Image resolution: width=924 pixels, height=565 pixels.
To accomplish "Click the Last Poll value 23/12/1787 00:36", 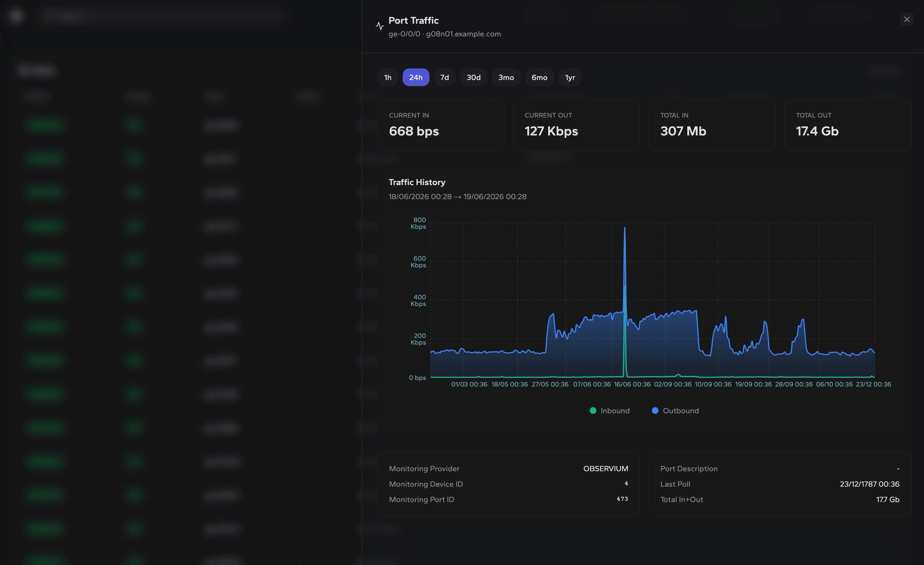I will click(869, 484).
